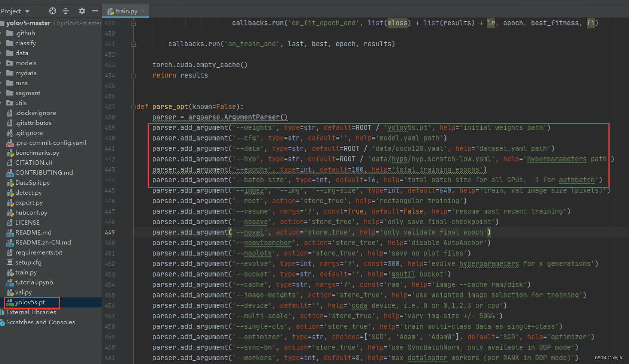Click default=8 in workers line

pos(342,358)
